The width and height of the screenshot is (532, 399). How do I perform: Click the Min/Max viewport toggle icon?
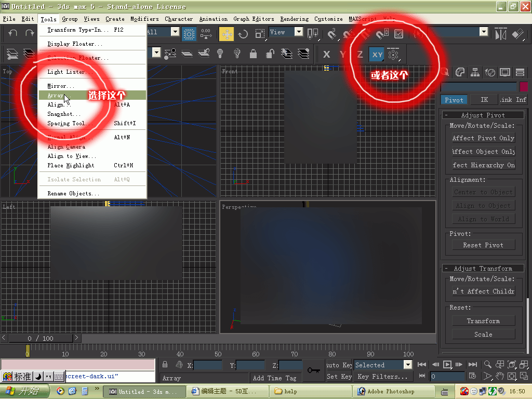(x=524, y=376)
